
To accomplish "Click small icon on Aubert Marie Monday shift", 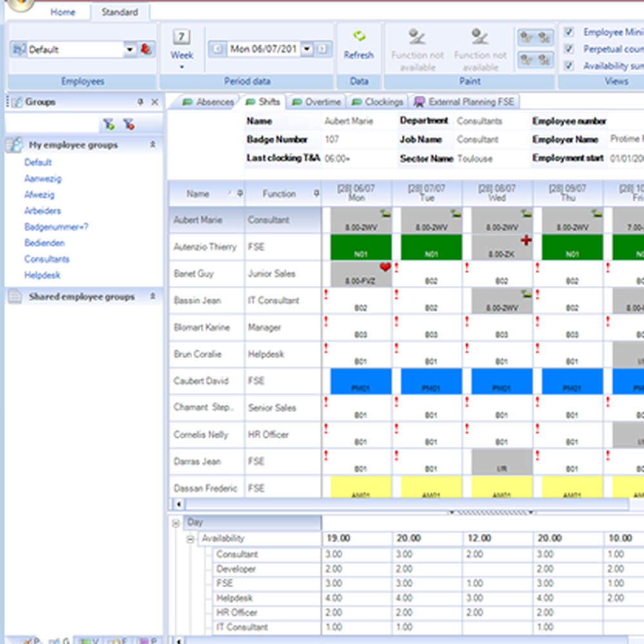I will coord(385,213).
